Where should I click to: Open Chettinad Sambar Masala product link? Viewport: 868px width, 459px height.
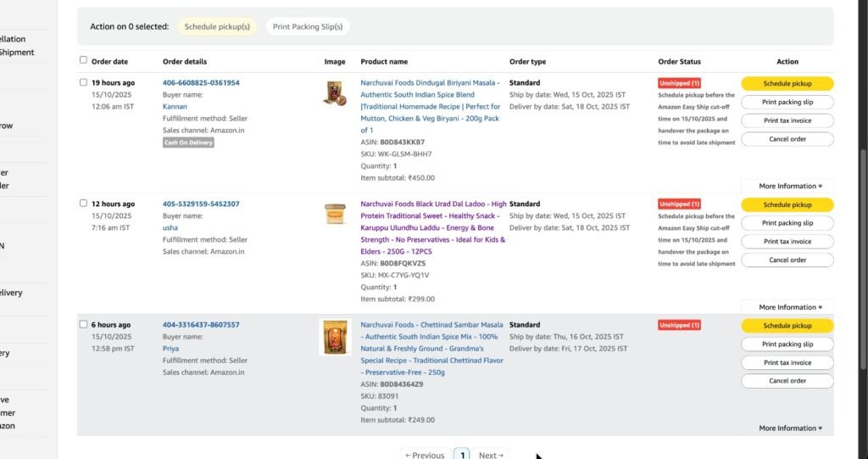tap(432, 349)
